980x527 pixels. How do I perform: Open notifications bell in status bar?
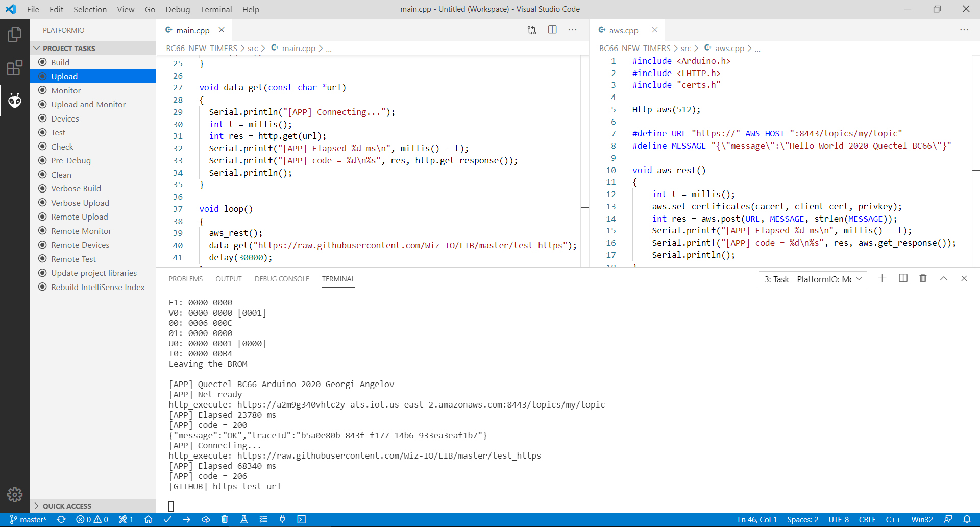[967, 519]
